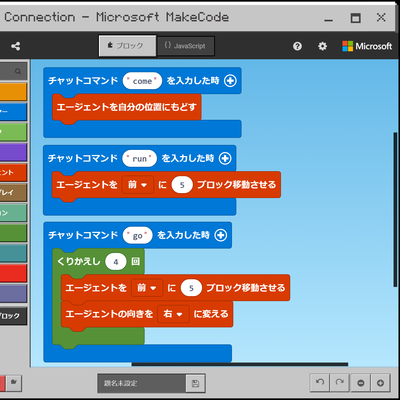Select the チャットコマンド "run" event block header
Image resolution: width=400 pixels, height=400 pixels.
[x=83, y=158]
